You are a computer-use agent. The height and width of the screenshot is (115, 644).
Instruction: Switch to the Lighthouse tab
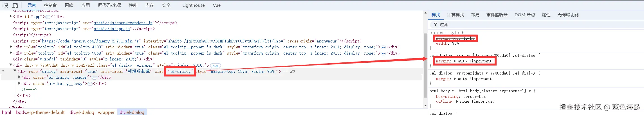[x=194, y=5]
